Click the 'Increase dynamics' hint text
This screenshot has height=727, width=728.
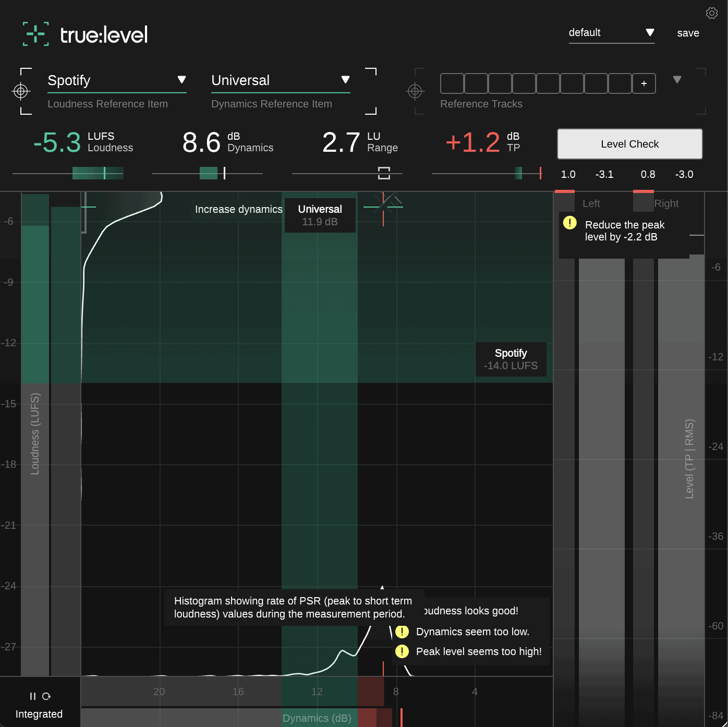tap(239, 209)
